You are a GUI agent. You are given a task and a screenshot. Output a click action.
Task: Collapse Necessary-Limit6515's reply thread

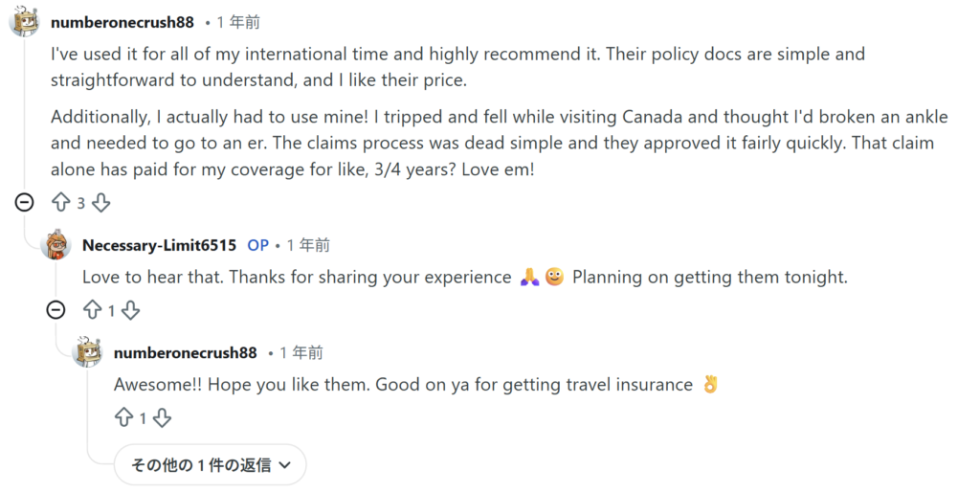(x=56, y=310)
